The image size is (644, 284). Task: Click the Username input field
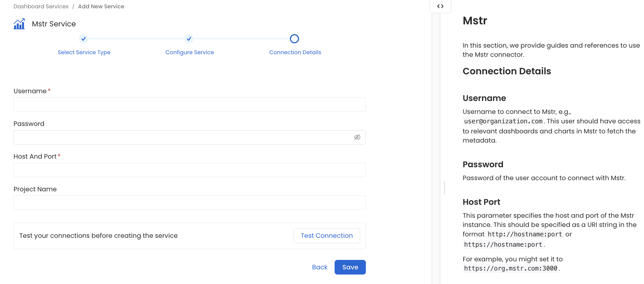click(x=189, y=105)
